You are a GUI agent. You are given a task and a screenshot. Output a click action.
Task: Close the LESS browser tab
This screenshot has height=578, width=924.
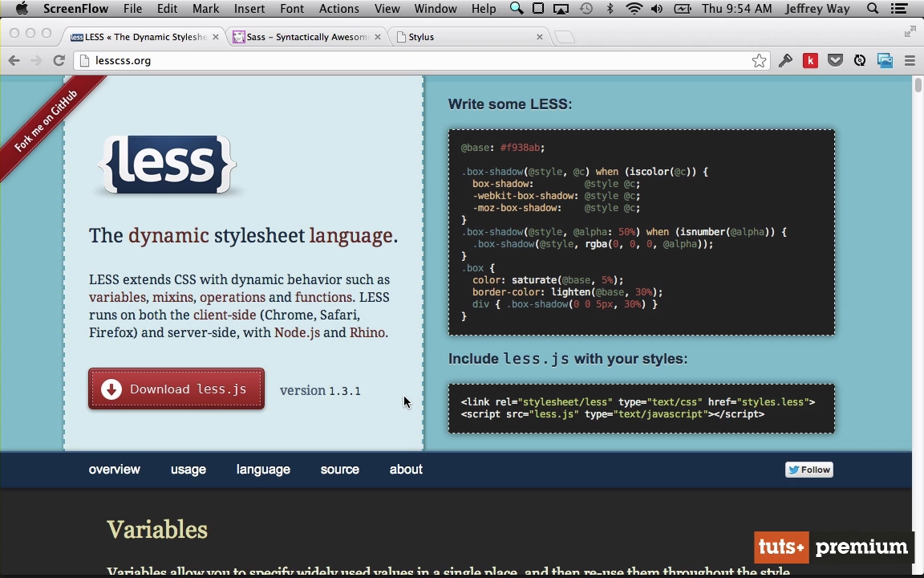click(215, 37)
